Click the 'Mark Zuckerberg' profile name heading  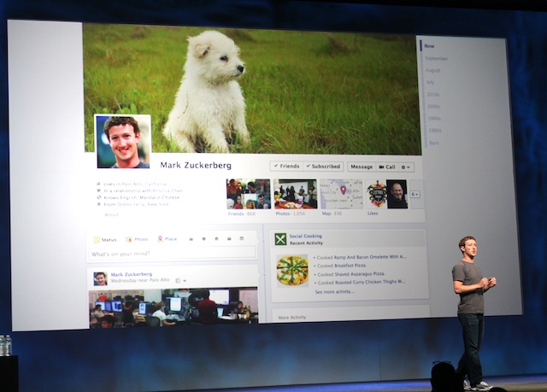coord(196,165)
